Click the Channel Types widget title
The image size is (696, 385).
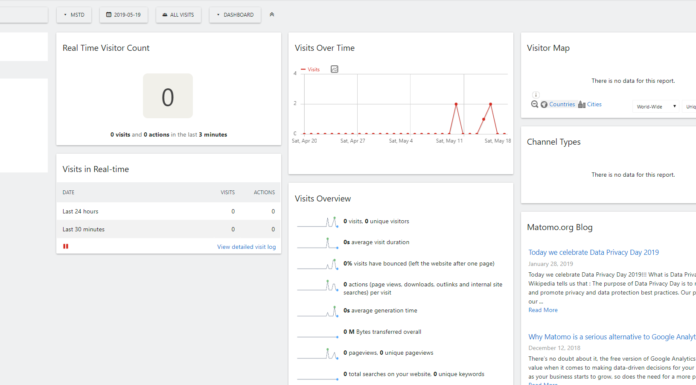[554, 142]
